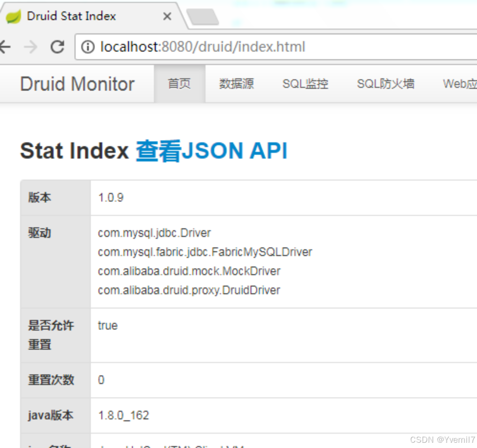Select the reset count value 0
This screenshot has height=448, width=477.
pyautogui.click(x=101, y=380)
